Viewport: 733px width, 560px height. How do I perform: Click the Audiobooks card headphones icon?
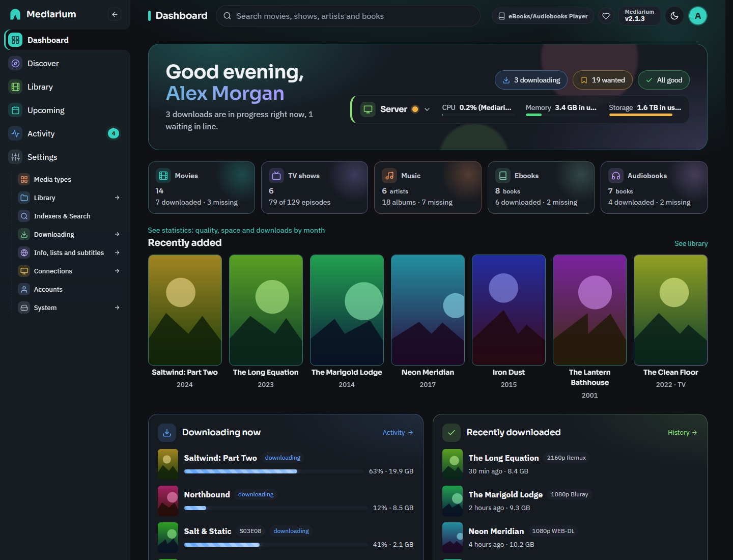point(616,176)
